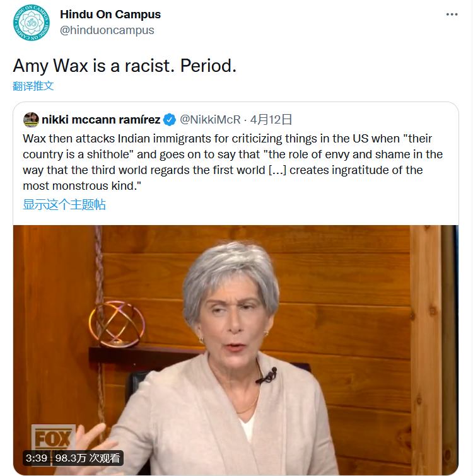Screen dimensions: 473x476
Task: Translate the tweet via 翻译推文
Action: [x=33, y=86]
